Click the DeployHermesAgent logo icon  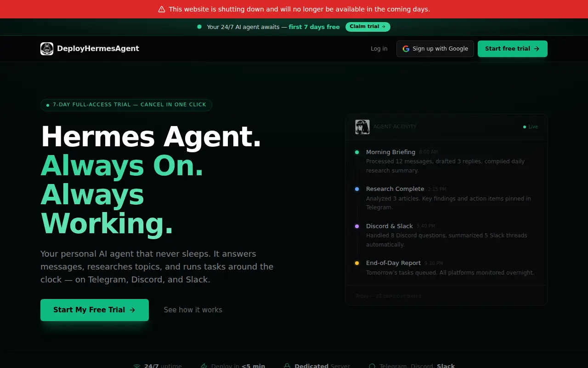[x=47, y=49]
